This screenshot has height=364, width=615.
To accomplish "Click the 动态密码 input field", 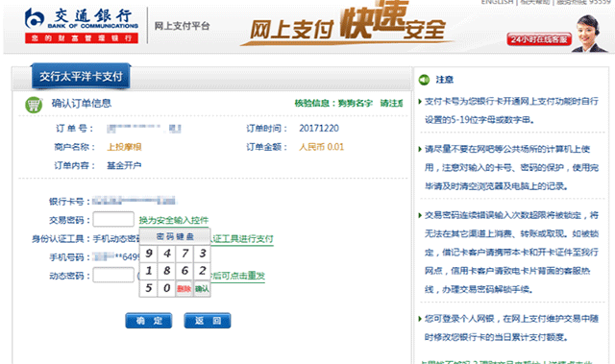I will 113,275.
